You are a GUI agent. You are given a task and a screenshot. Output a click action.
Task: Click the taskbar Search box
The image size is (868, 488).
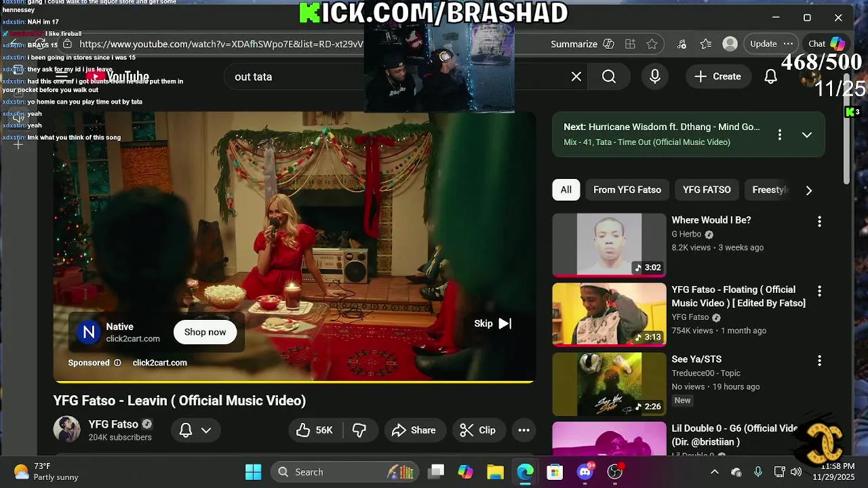point(344,472)
